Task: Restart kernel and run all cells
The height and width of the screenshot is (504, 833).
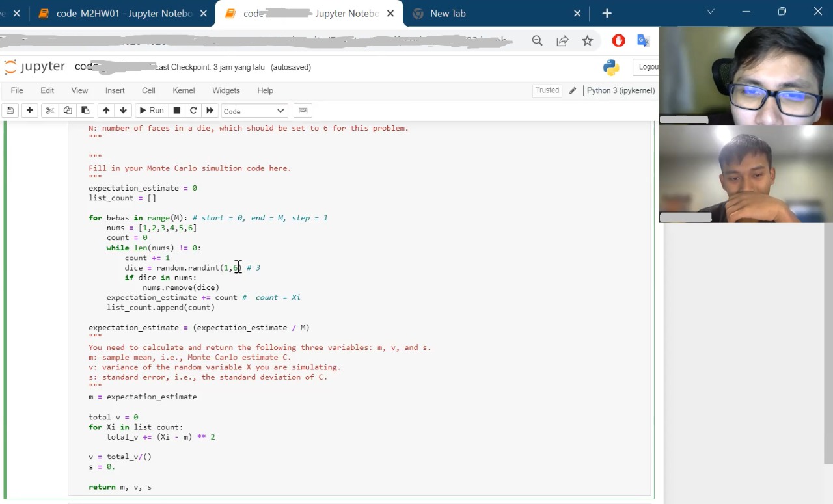Action: pyautogui.click(x=210, y=111)
